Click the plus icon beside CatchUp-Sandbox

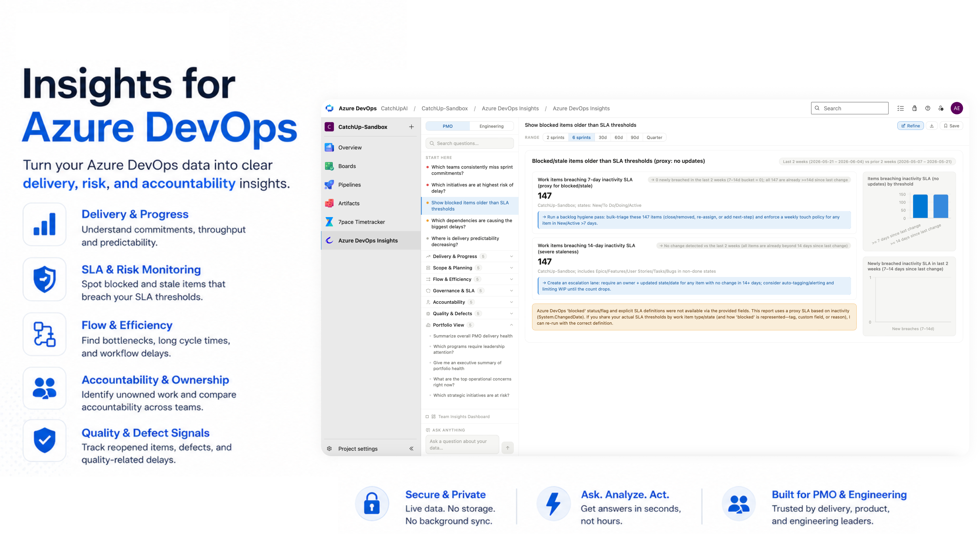click(x=411, y=127)
